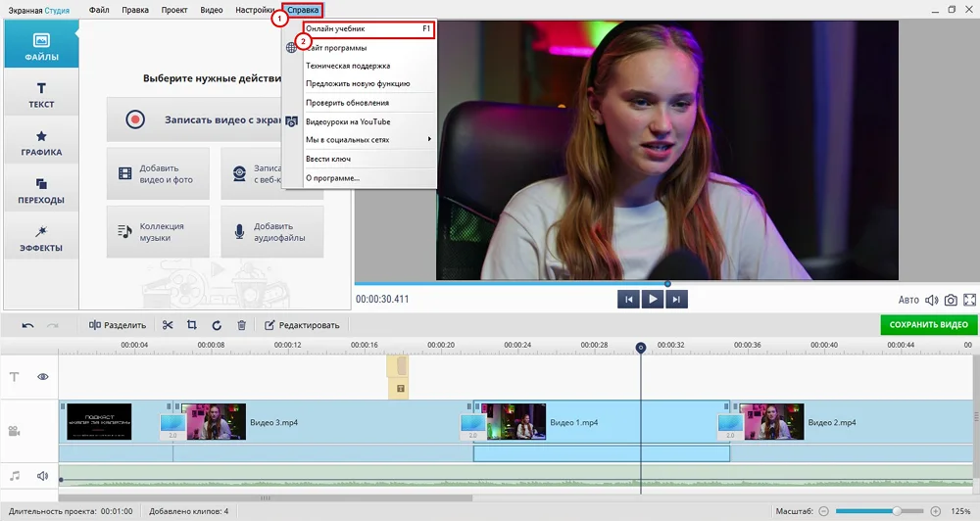Select the crop tool icon
The height and width of the screenshot is (521, 980).
coord(192,325)
